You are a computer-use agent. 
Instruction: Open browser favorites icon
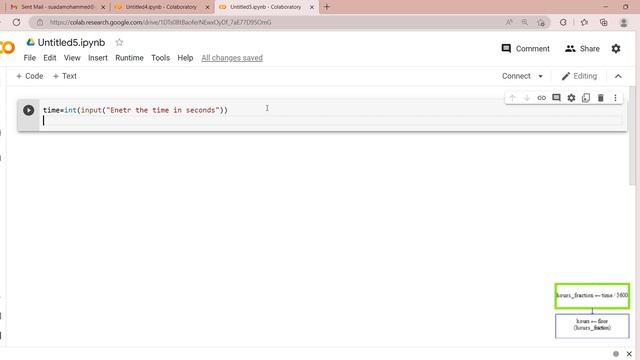tap(584, 22)
